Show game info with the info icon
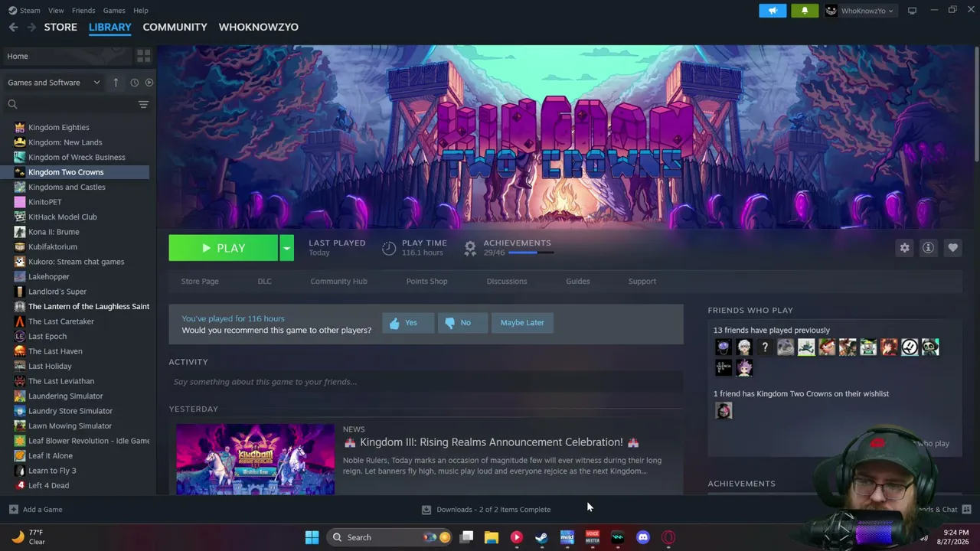 (928, 248)
